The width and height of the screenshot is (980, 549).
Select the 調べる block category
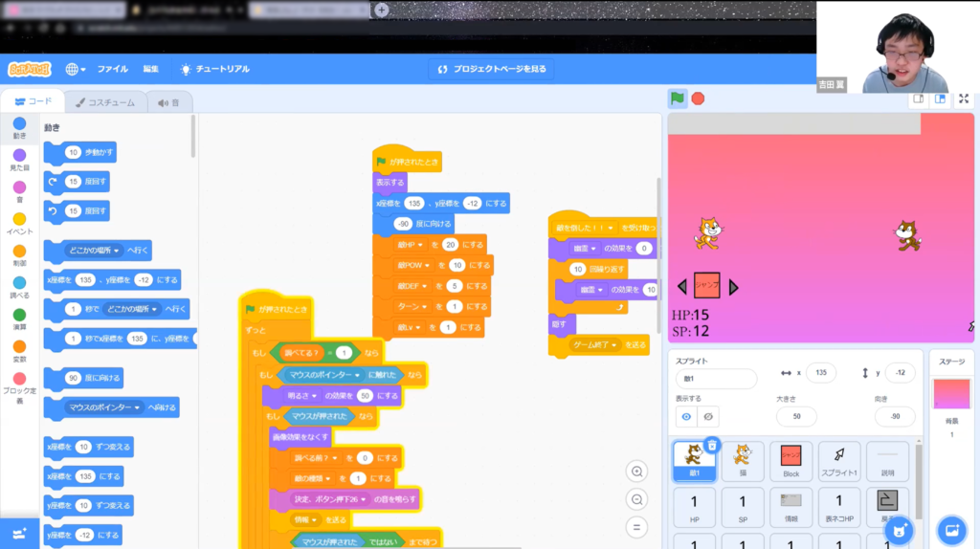coord(19,287)
